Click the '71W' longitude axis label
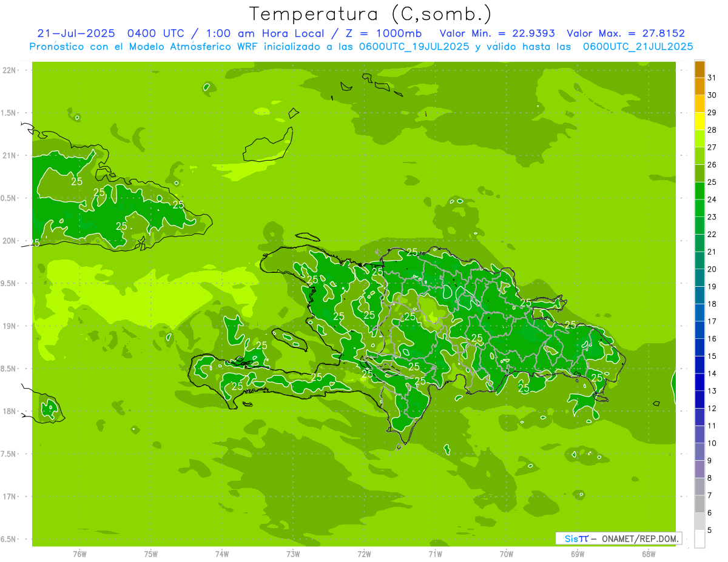 point(435,554)
